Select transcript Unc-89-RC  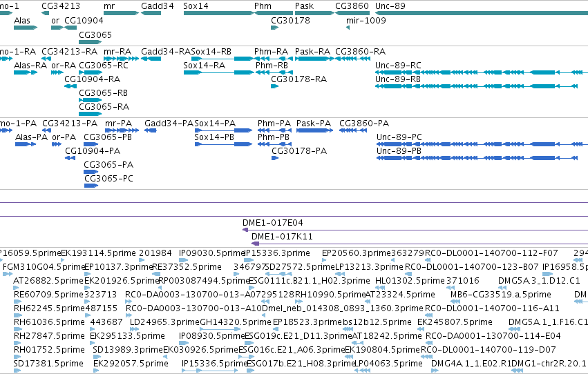tap(482, 72)
